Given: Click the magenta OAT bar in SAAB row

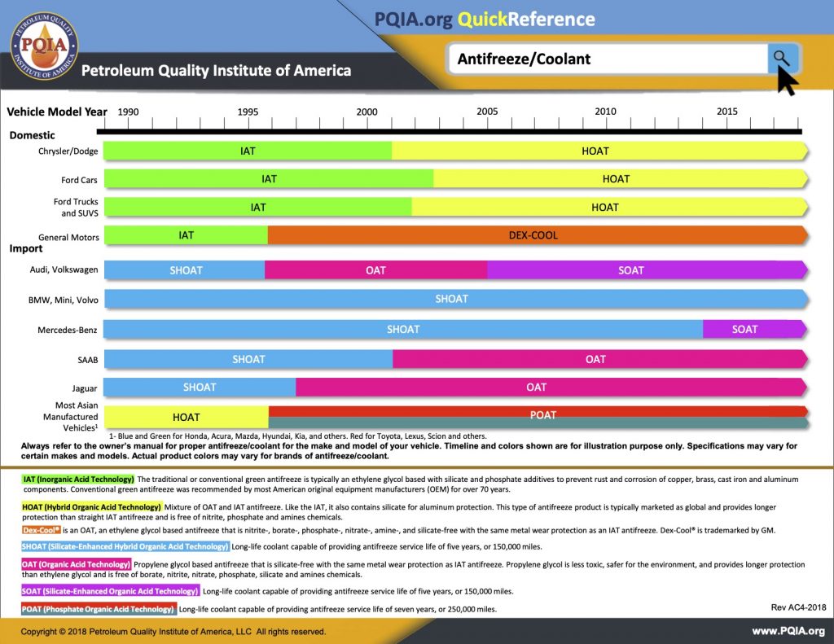Looking at the screenshot, I should click(x=600, y=359).
